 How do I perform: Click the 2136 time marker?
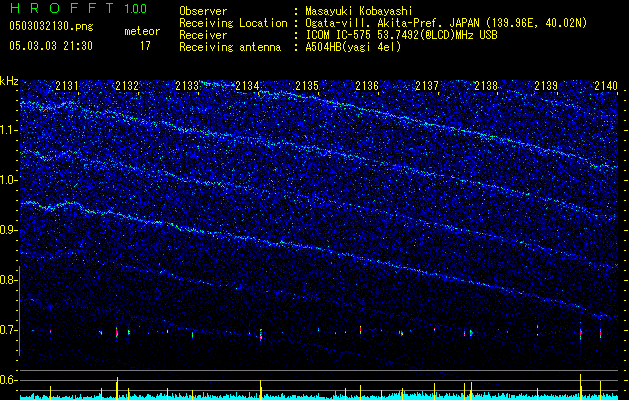pyautogui.click(x=367, y=85)
